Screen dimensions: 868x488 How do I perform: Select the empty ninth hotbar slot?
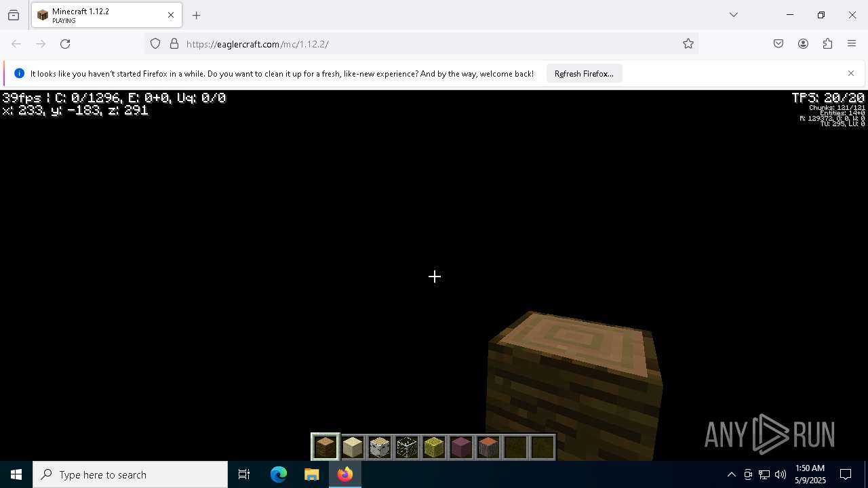[x=542, y=447]
